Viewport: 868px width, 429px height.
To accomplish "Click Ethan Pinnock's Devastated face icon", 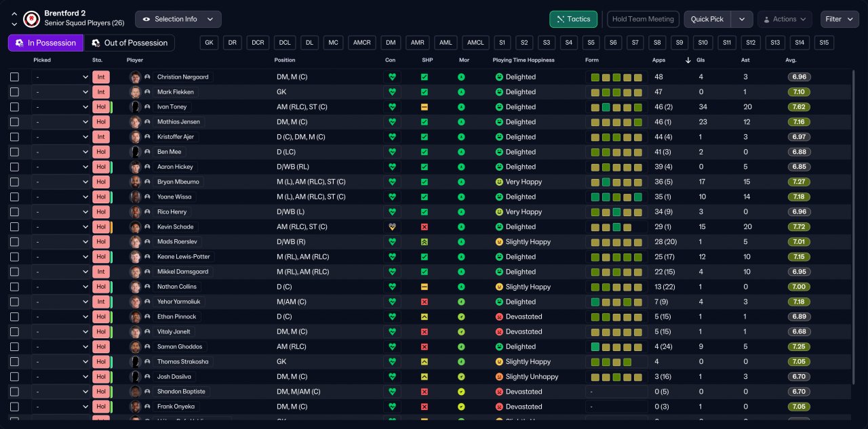I will click(x=499, y=316).
